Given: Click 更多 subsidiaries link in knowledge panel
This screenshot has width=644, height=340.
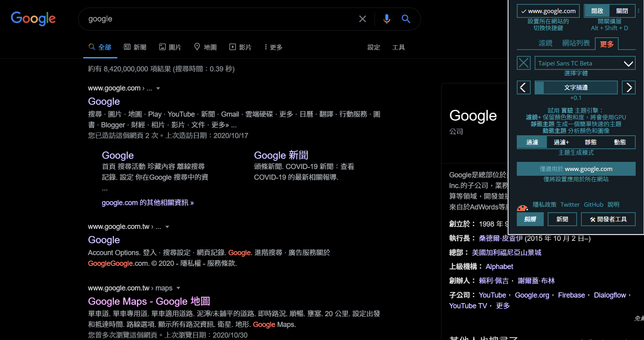Looking at the screenshot, I should (x=503, y=306).
